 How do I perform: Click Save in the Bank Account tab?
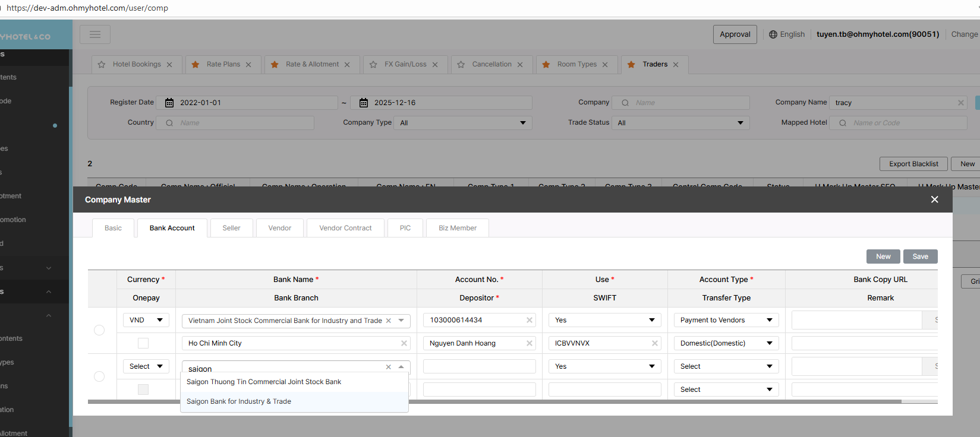pyautogui.click(x=920, y=256)
